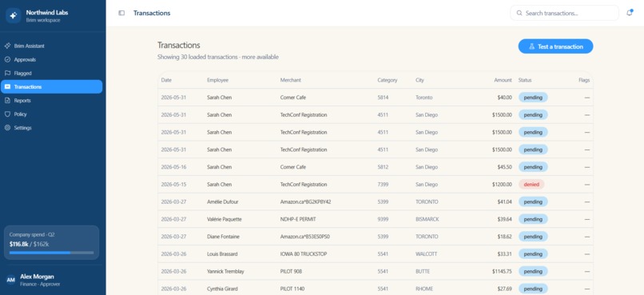This screenshot has width=644, height=295.
Task: Click the Approvals checkmark icon
Action: (7, 60)
